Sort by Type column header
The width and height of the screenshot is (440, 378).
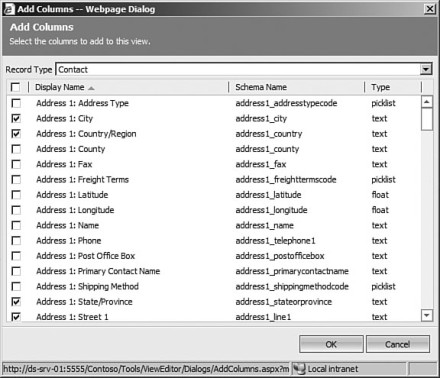point(380,87)
